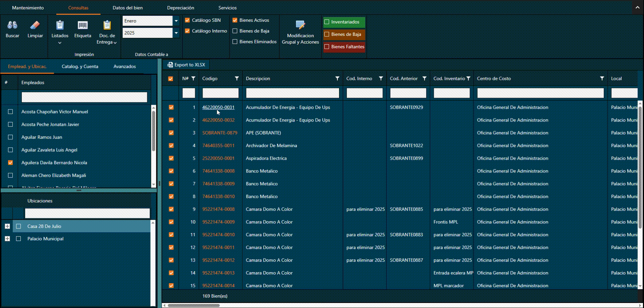Screen dimensions: 644x308
Task: Switch to the Depreciación tab
Action: point(180,8)
